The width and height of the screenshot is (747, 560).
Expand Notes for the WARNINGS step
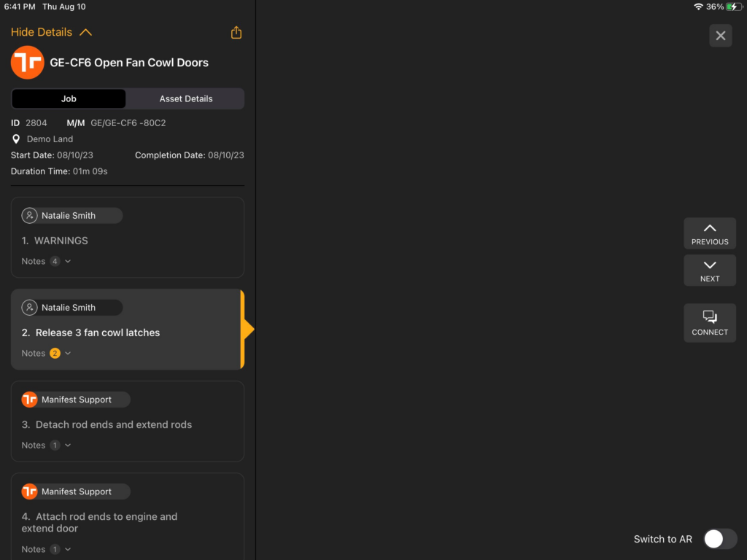pos(67,260)
